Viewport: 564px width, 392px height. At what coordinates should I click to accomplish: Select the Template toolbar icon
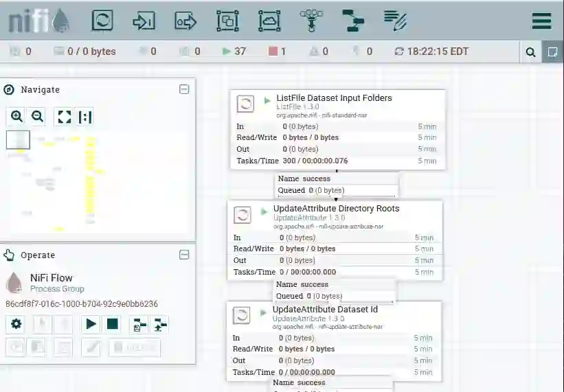[x=353, y=21]
